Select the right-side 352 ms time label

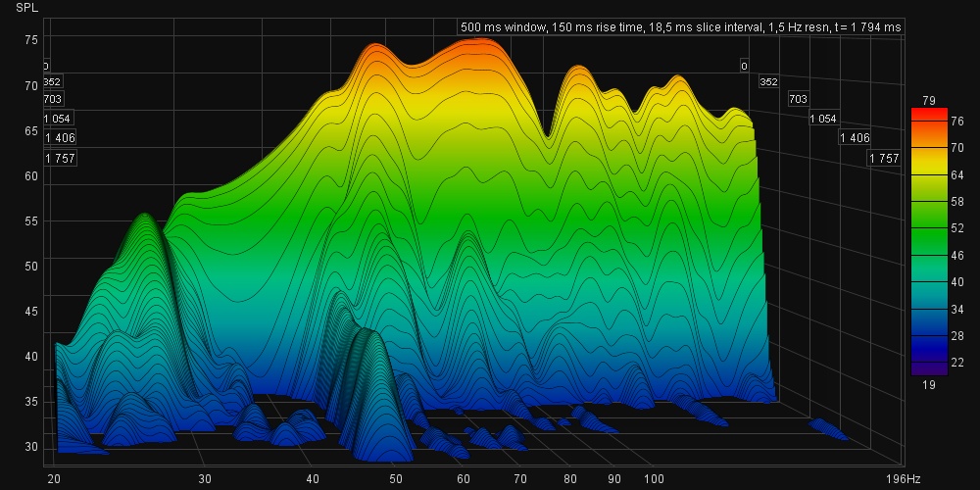(x=768, y=82)
